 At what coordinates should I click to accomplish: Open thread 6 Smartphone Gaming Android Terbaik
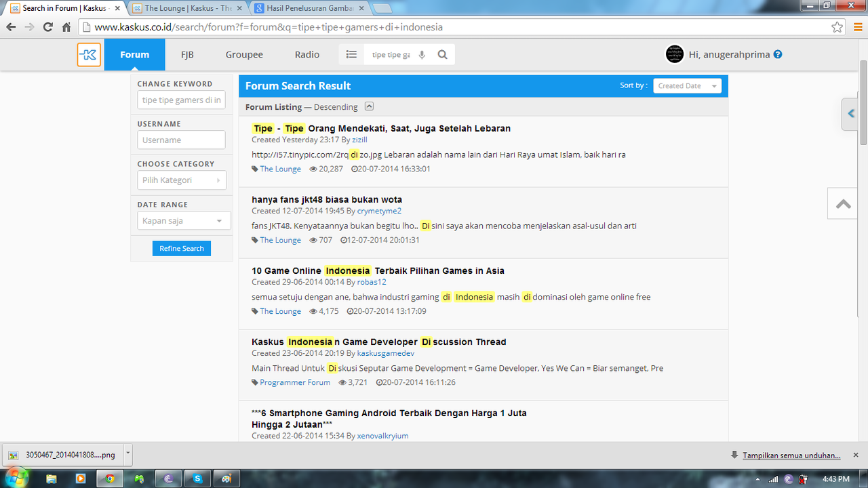coord(389,419)
